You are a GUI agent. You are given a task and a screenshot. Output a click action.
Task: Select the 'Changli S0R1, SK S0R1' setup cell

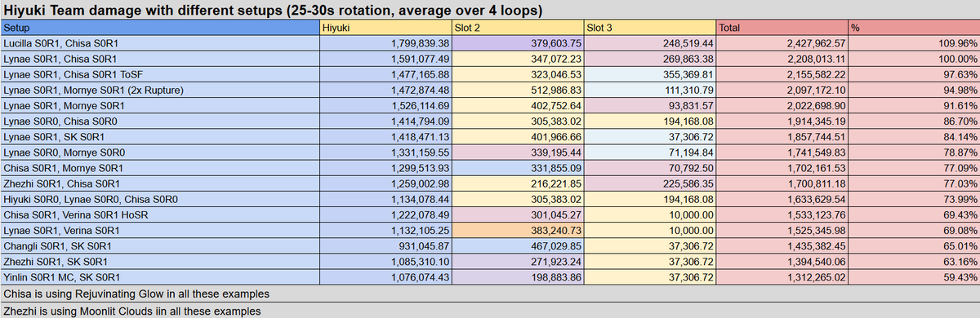160,246
